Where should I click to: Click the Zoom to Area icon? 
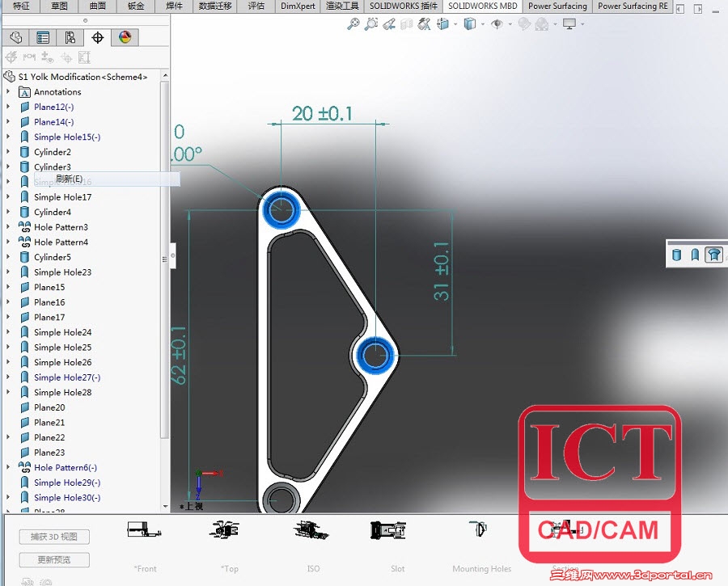pos(371,23)
